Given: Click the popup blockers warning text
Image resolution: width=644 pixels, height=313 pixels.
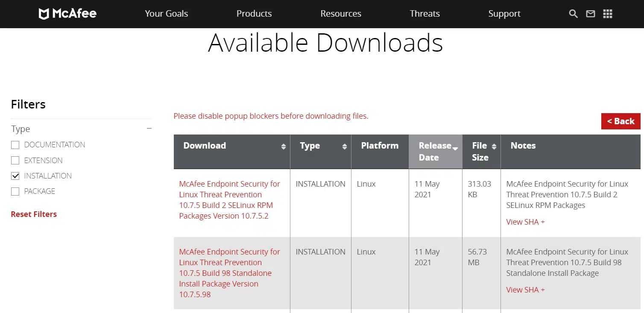Looking at the screenshot, I should pyautogui.click(x=271, y=116).
